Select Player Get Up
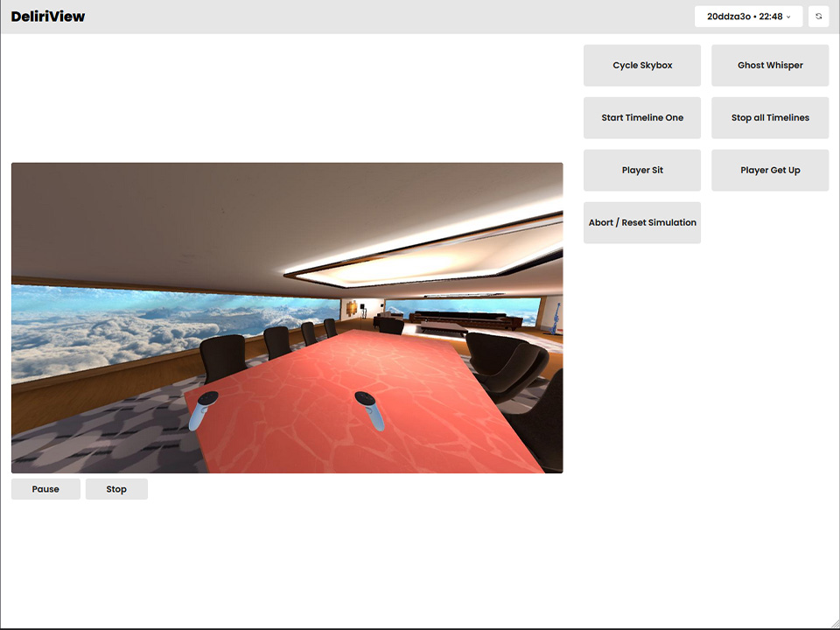This screenshot has height=630, width=840. point(770,171)
